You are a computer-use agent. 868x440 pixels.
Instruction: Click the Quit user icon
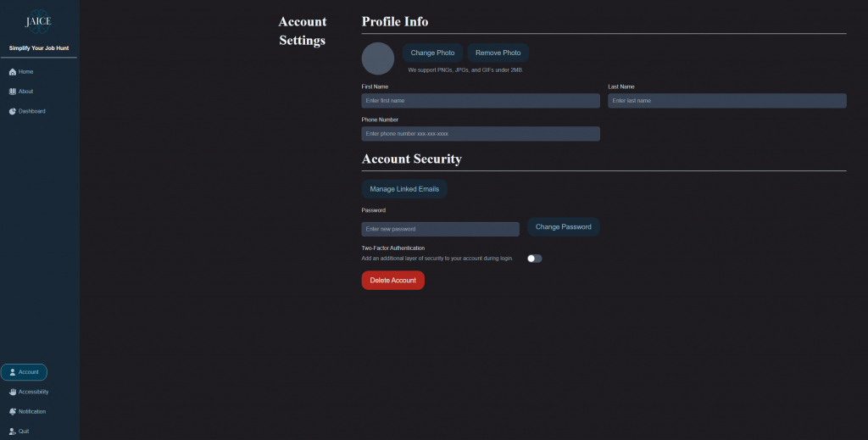pos(13,432)
